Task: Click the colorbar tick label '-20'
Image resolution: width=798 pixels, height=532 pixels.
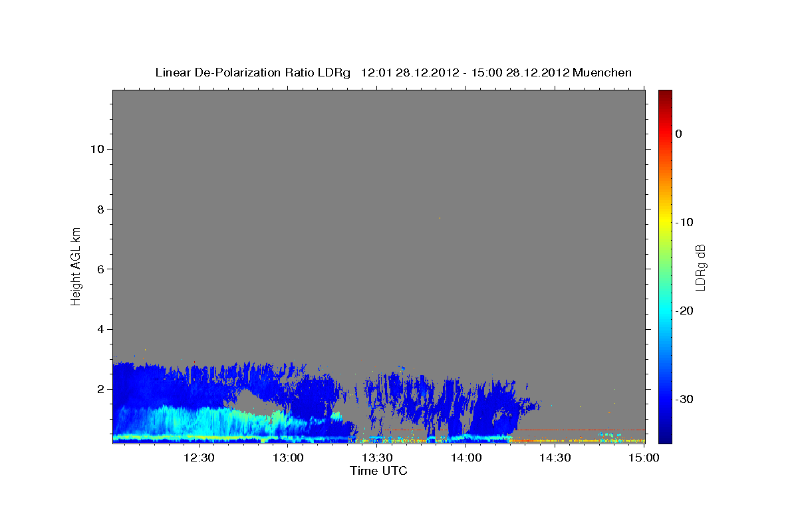Action: click(684, 311)
